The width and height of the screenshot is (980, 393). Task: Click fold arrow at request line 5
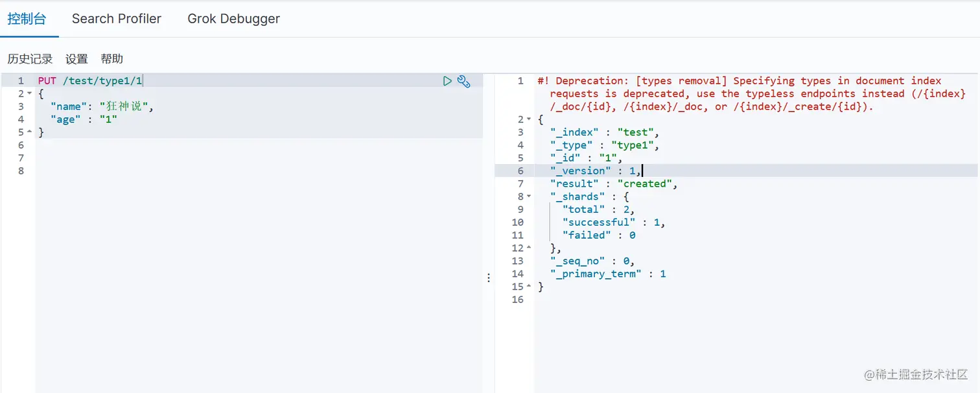click(x=30, y=132)
